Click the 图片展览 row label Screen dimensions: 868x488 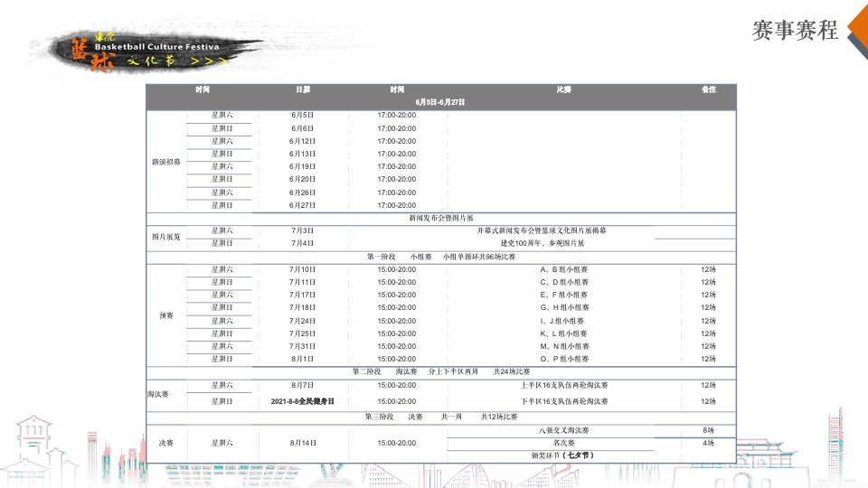pos(166,237)
